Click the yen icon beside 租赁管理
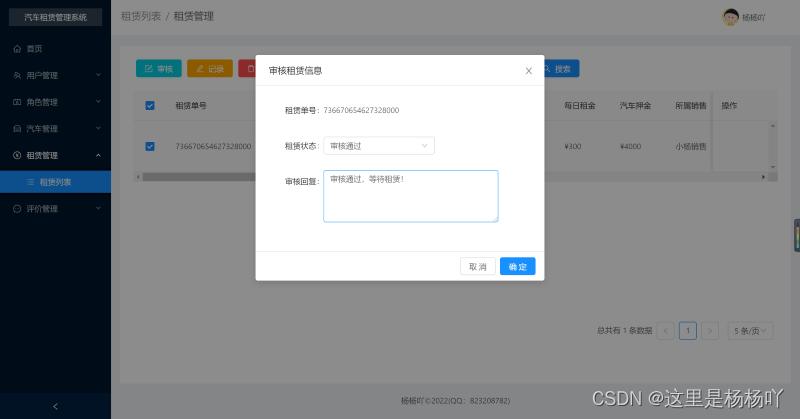Screen dimensions: 800x419 [x=17, y=155]
